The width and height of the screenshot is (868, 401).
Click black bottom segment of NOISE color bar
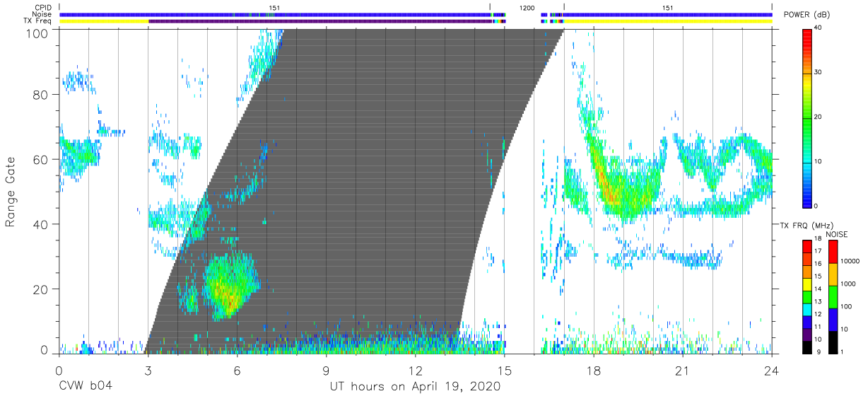point(834,342)
